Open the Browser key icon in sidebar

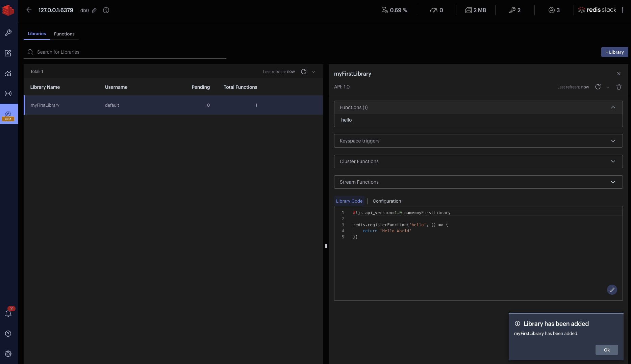coord(8,33)
